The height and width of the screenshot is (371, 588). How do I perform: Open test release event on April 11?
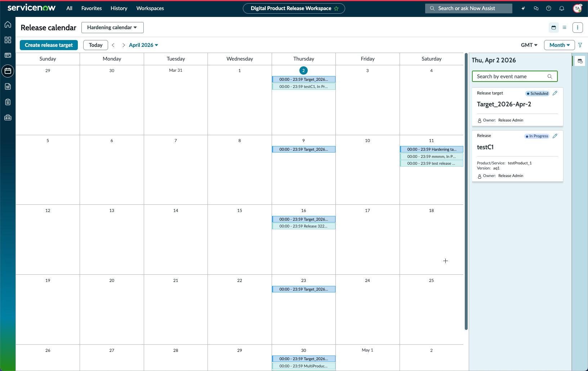click(x=432, y=163)
